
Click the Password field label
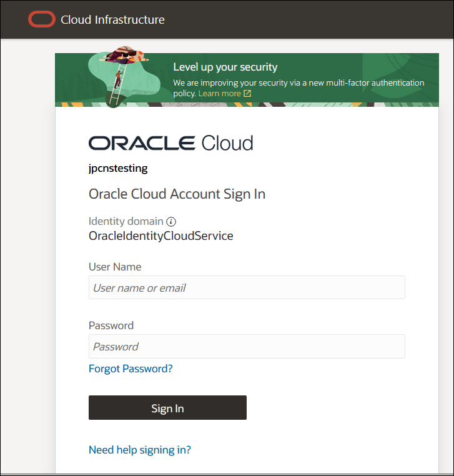(x=111, y=325)
